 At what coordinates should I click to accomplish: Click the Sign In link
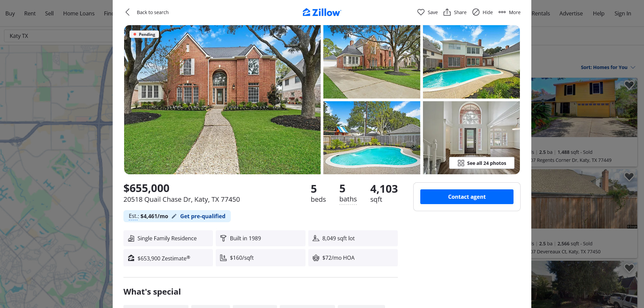pyautogui.click(x=623, y=13)
